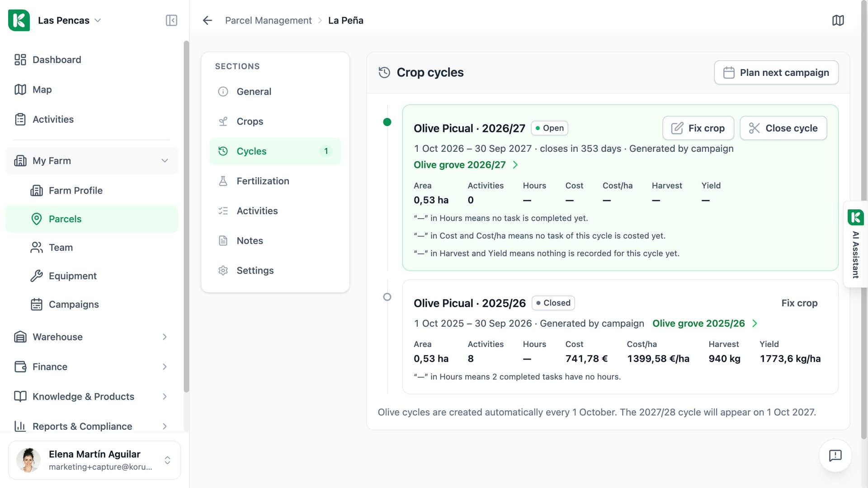
Task: Open the Equipment page
Action: [92, 276]
